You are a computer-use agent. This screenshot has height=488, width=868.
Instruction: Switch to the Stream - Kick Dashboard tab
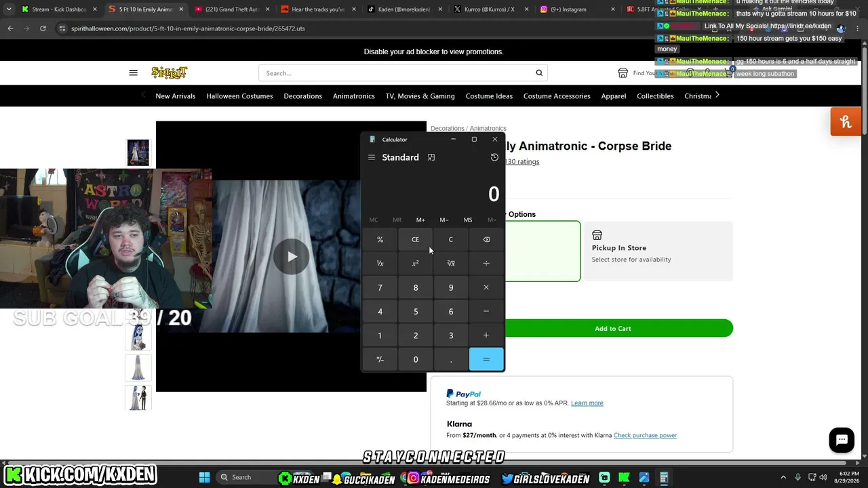point(58,9)
